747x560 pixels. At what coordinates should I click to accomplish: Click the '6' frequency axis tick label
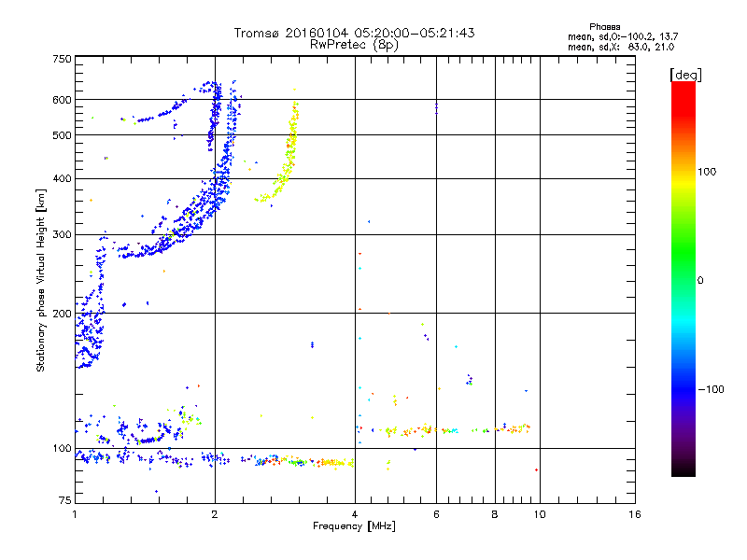(x=436, y=514)
